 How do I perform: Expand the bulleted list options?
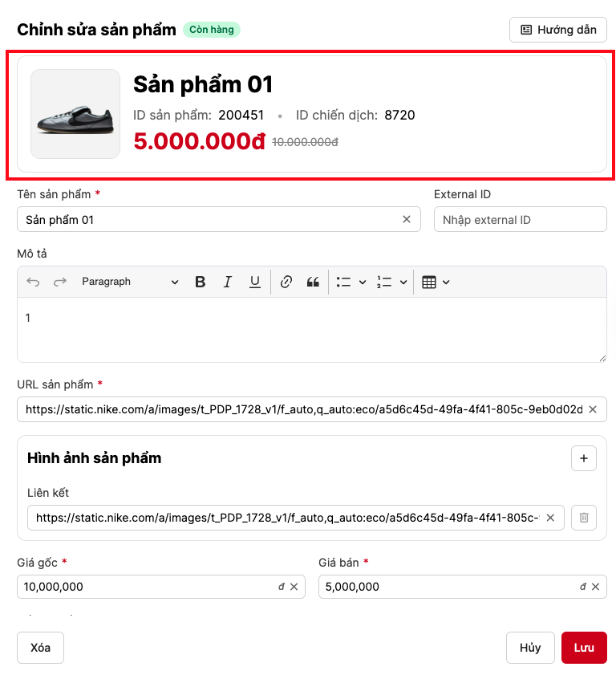pos(363,282)
